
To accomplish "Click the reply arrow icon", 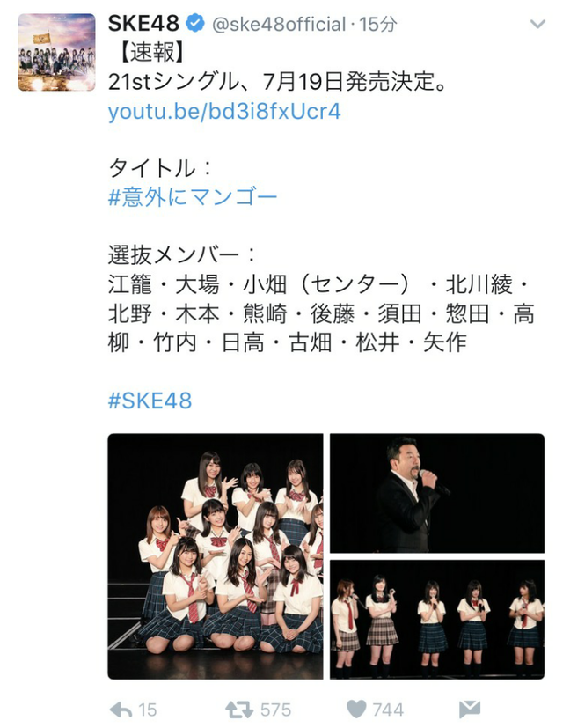I will pos(121,710).
